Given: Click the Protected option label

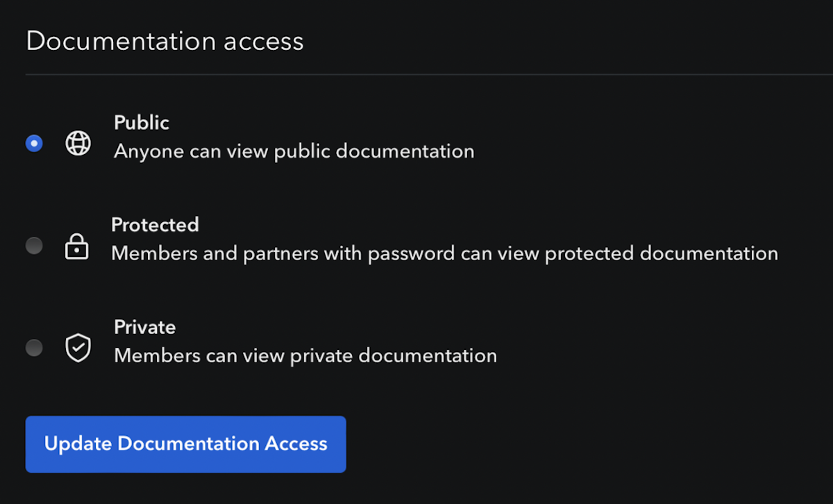Looking at the screenshot, I should click(x=155, y=224).
